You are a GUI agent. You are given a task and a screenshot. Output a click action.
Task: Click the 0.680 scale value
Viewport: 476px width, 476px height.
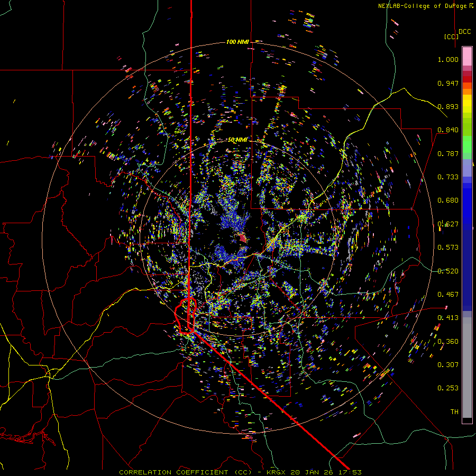[x=448, y=200]
